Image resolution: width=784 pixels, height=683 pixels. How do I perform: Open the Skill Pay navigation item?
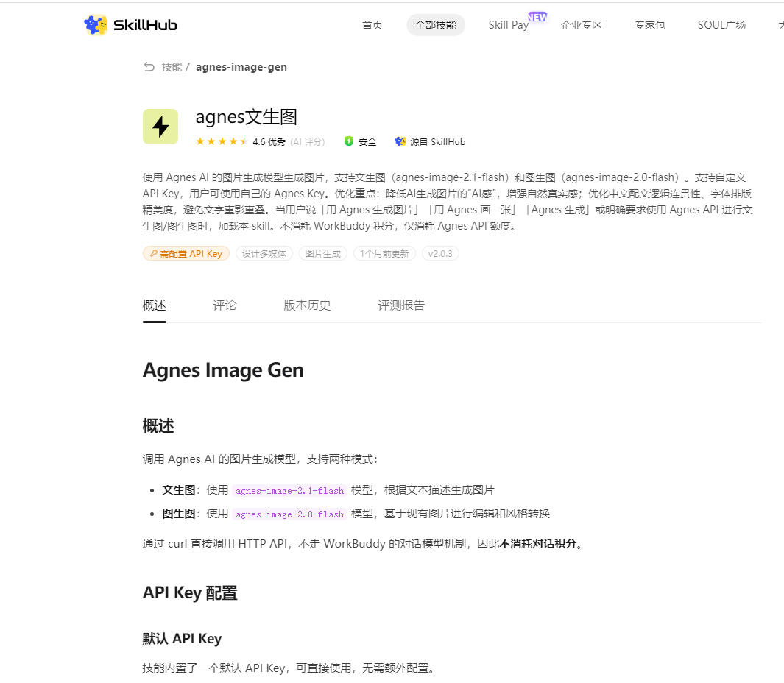coord(509,25)
